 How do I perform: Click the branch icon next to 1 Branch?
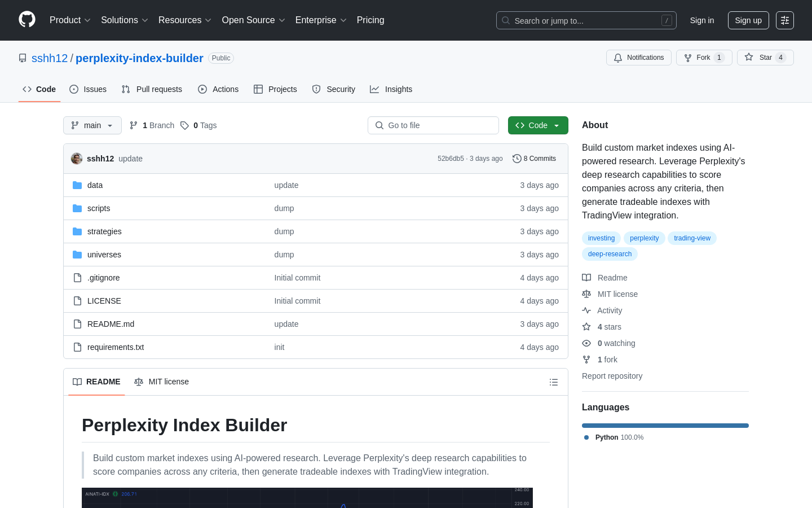coord(134,125)
